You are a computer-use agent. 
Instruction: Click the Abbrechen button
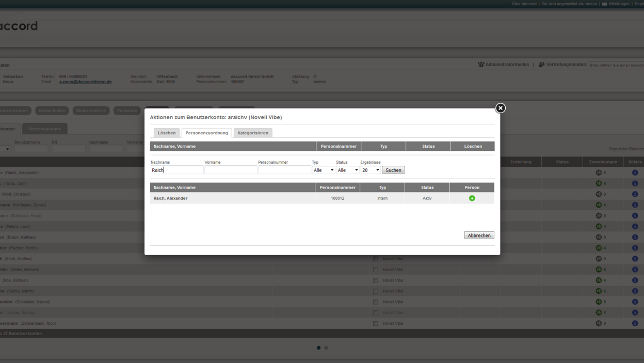479,235
